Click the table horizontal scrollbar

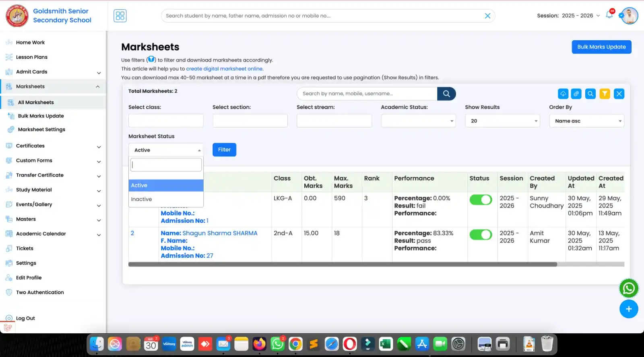tap(343, 265)
